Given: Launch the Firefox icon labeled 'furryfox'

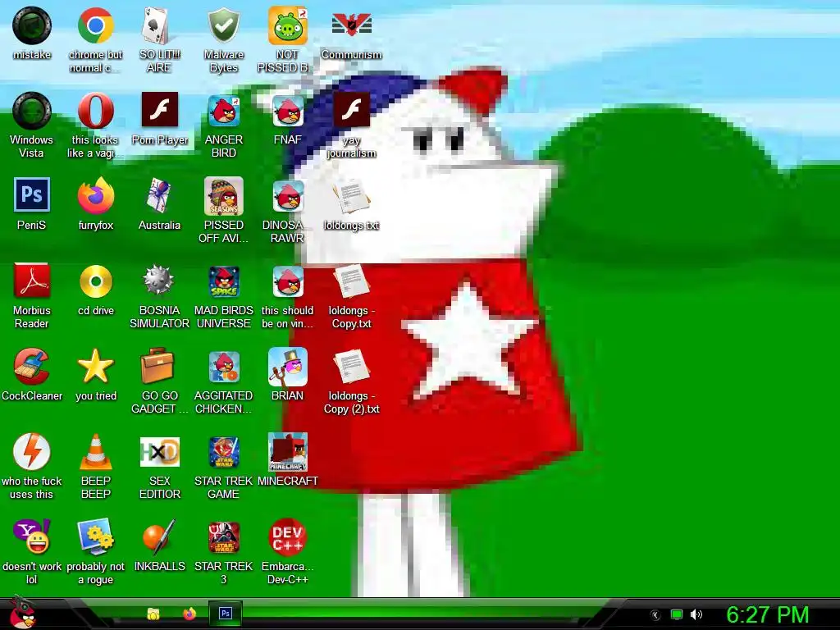Looking at the screenshot, I should [x=95, y=196].
